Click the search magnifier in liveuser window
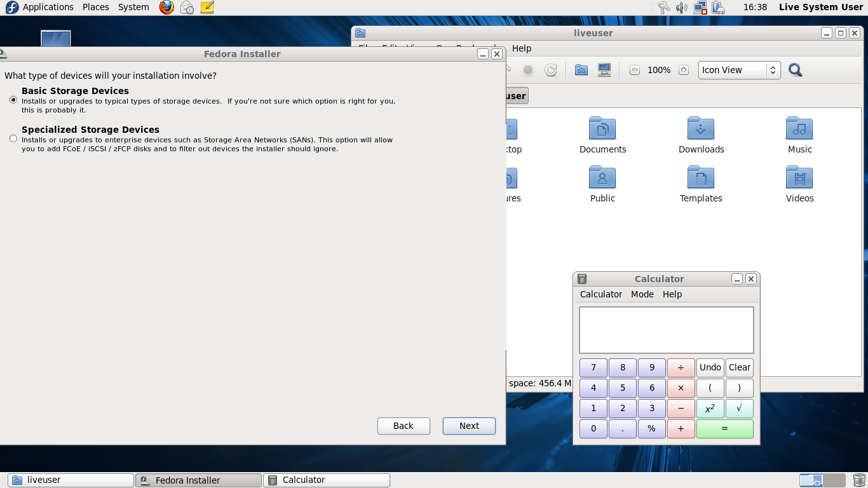Screen dimensions: 868x488 pos(795,70)
